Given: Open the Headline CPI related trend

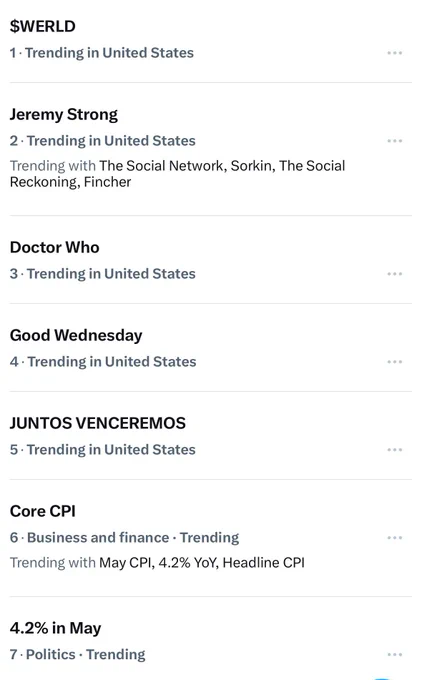Looking at the screenshot, I should point(263,562).
